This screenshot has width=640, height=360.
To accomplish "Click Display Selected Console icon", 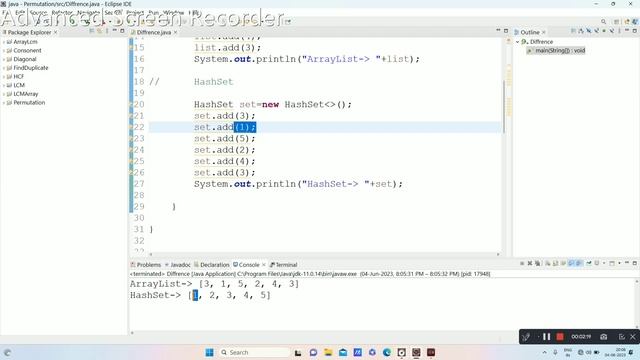I will point(597,263).
